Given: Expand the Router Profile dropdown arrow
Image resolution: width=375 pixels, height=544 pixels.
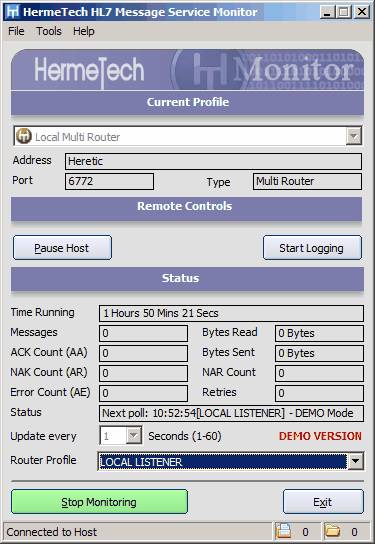Looking at the screenshot, I should pos(355,461).
